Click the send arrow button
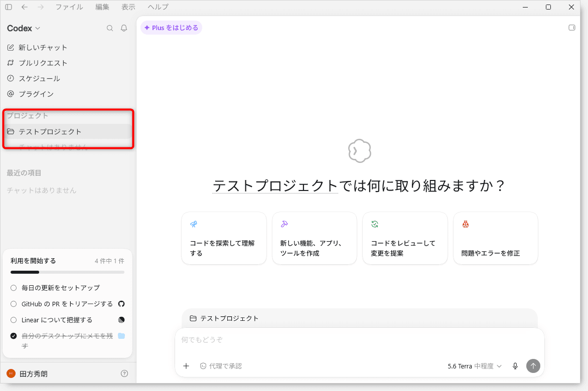This screenshot has height=391, width=588. click(x=533, y=366)
